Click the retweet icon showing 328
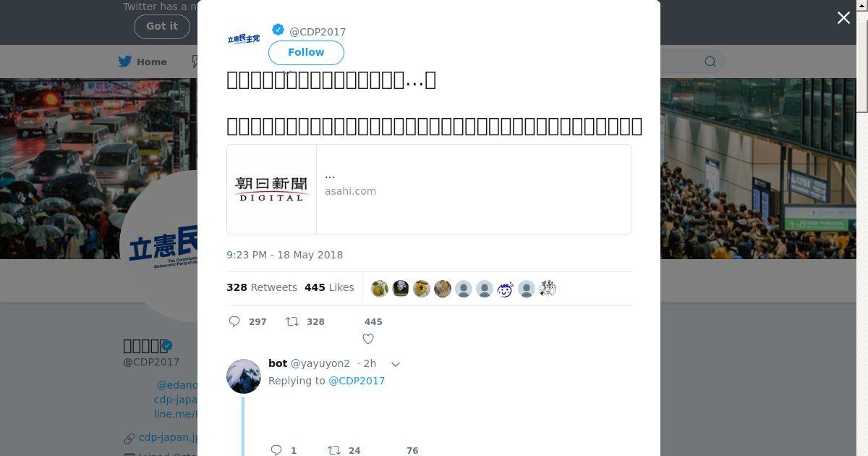The width and height of the screenshot is (868, 456). point(292,321)
